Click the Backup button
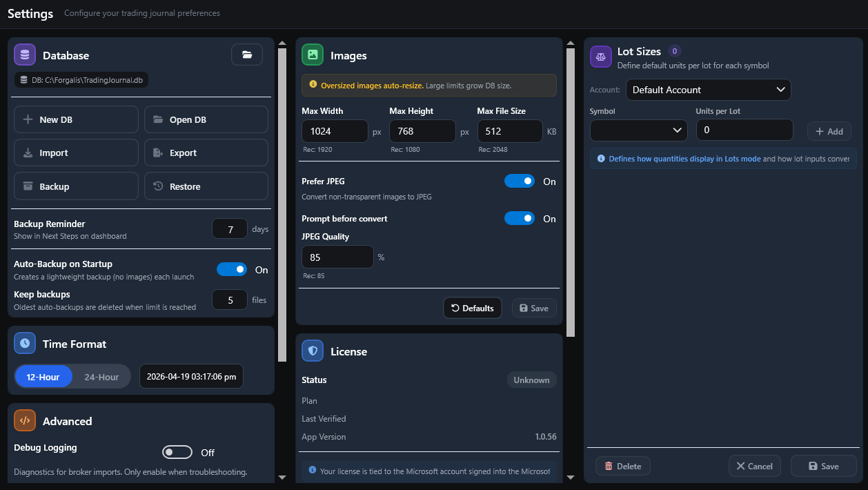Image resolution: width=868 pixels, height=490 pixels. pyautogui.click(x=76, y=186)
